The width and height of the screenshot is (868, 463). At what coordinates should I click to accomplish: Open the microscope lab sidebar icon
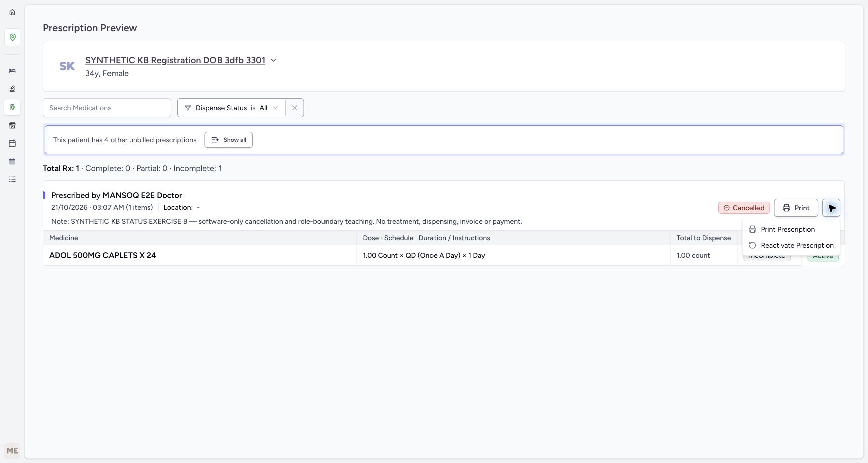(x=12, y=89)
